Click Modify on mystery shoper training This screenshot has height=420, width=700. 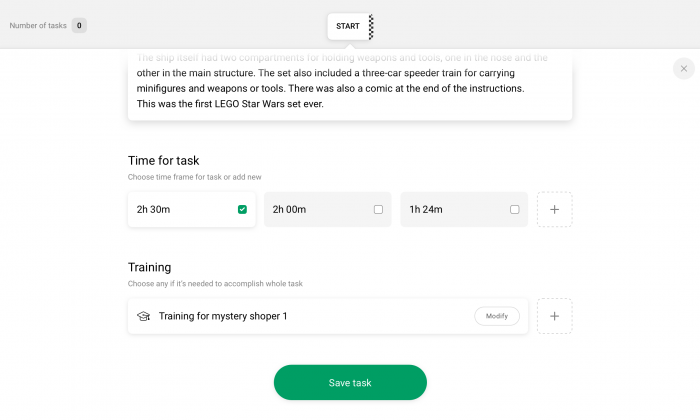497,316
